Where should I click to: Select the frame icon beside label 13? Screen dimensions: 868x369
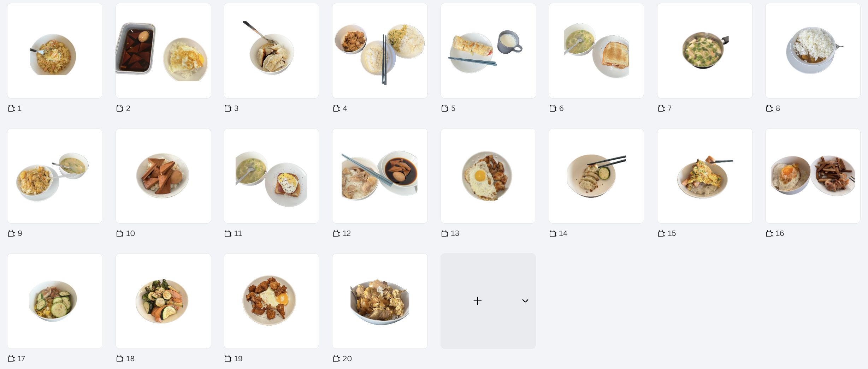click(445, 233)
